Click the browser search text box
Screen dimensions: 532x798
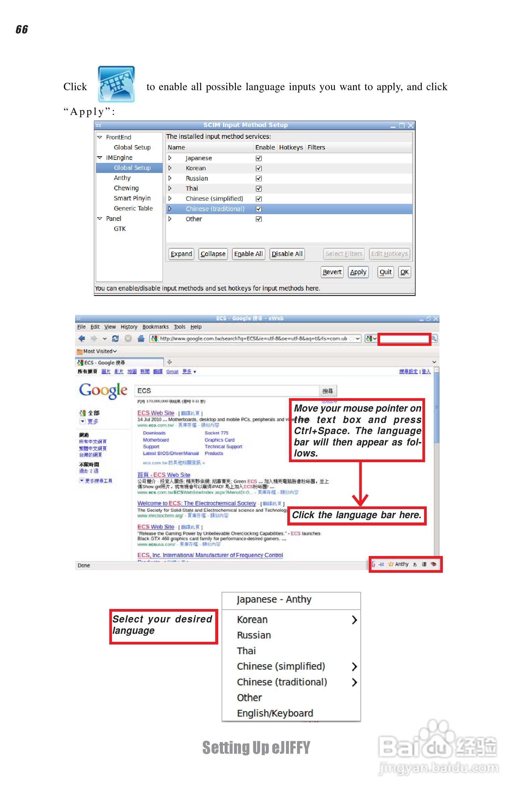[x=404, y=339]
